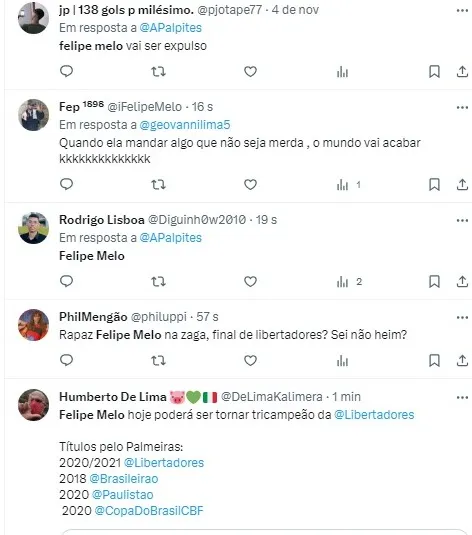Like PhilMengão's tweet about the libertadores final
The width and height of the screenshot is (472, 535).
[x=250, y=361]
